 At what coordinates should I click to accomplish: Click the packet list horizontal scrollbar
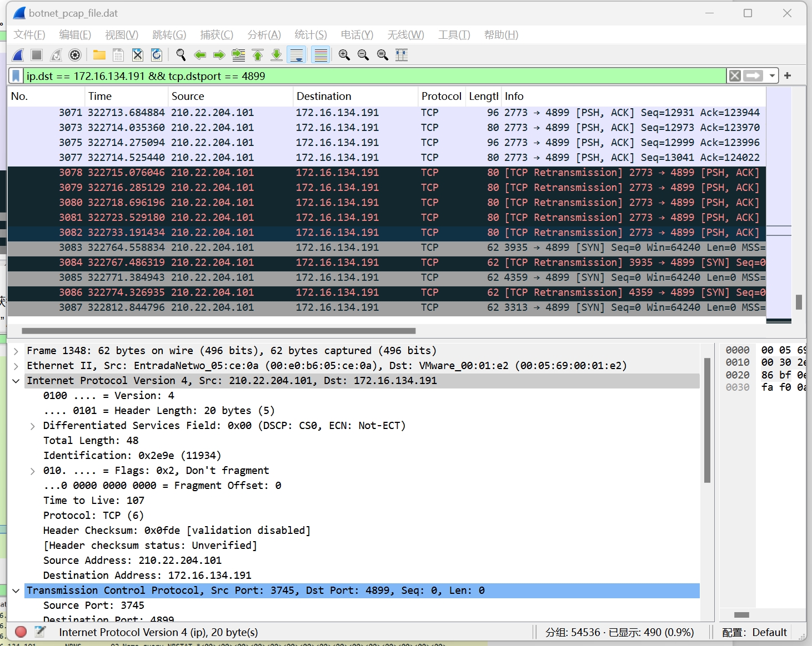pyautogui.click(x=218, y=331)
